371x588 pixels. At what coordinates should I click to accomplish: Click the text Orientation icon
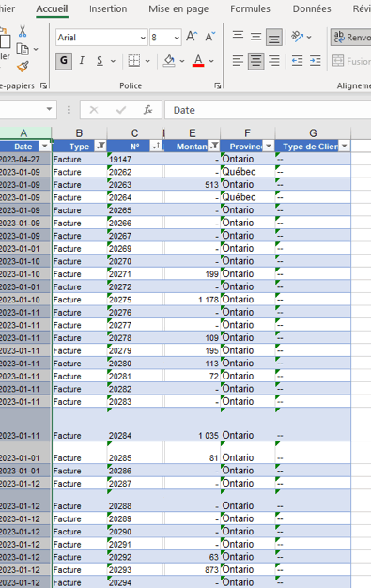coord(298,37)
